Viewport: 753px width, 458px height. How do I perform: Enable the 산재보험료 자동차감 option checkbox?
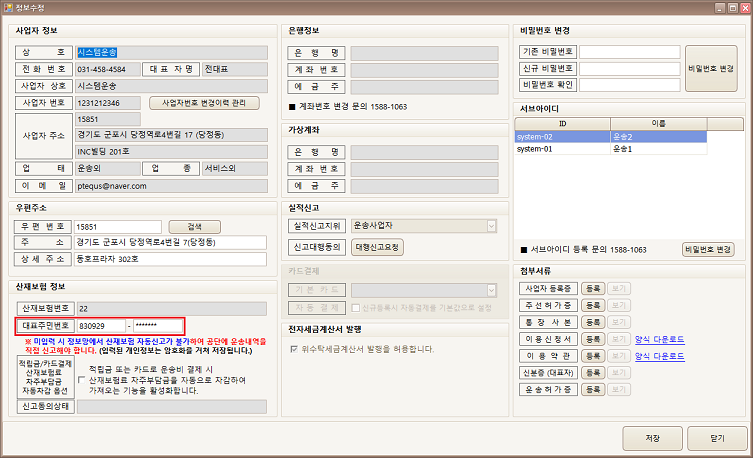[80, 369]
